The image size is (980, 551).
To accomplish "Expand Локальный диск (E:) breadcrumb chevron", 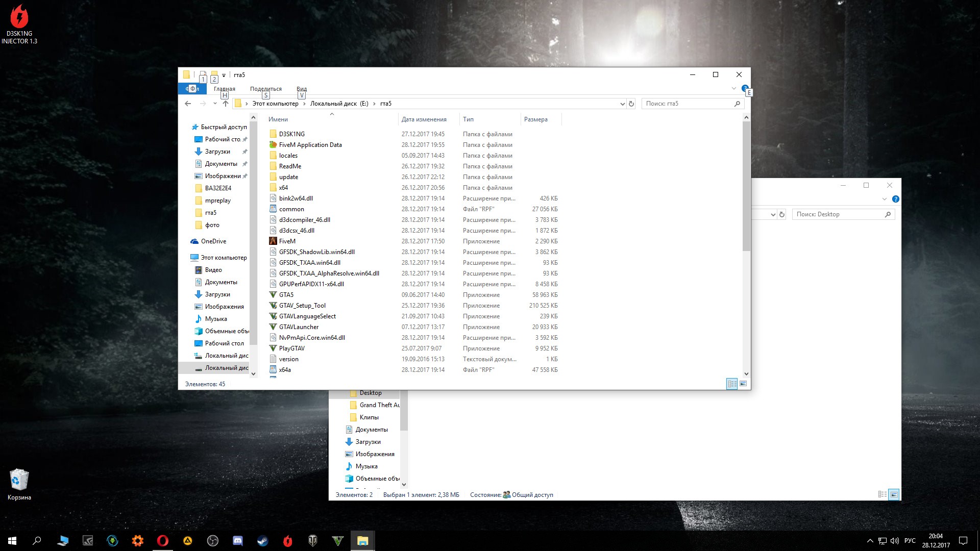I will click(x=374, y=104).
